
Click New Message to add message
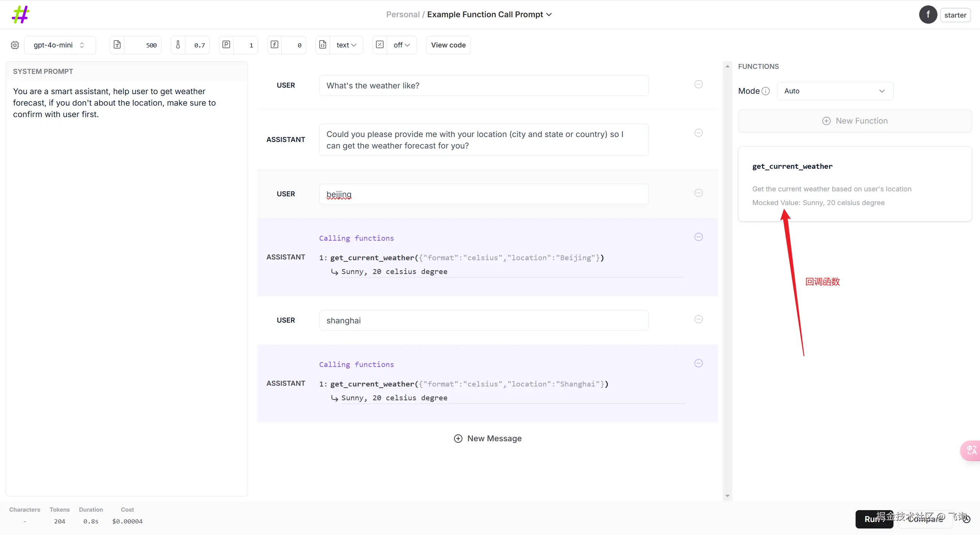(x=488, y=439)
